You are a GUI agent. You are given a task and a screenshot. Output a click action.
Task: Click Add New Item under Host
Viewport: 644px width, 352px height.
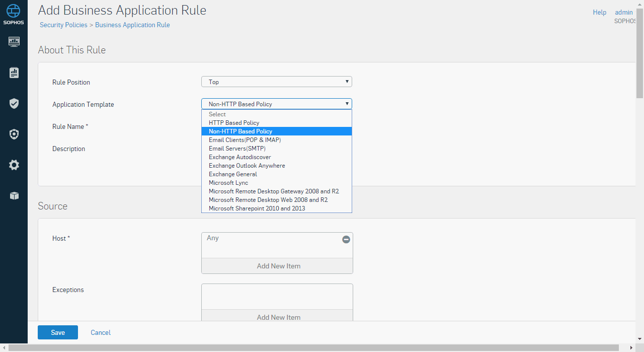277,266
